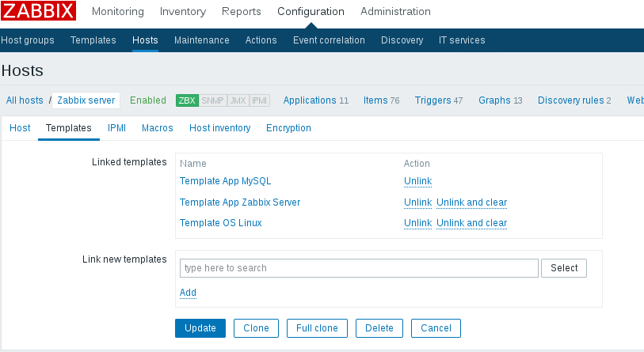The width and height of the screenshot is (644, 352).
Task: Click the Zabbix server breadcrumb
Action: coord(86,100)
